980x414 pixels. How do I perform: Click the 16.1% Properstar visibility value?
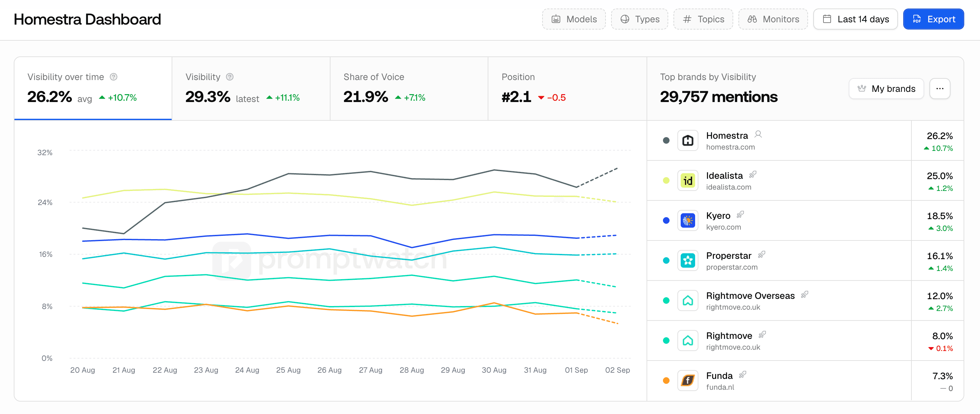(939, 256)
